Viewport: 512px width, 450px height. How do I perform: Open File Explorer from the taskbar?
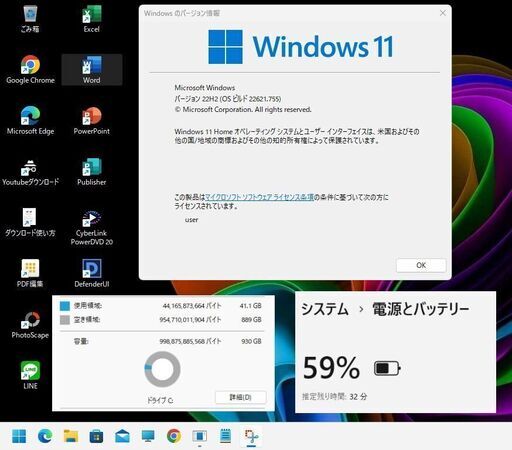[x=71, y=436]
